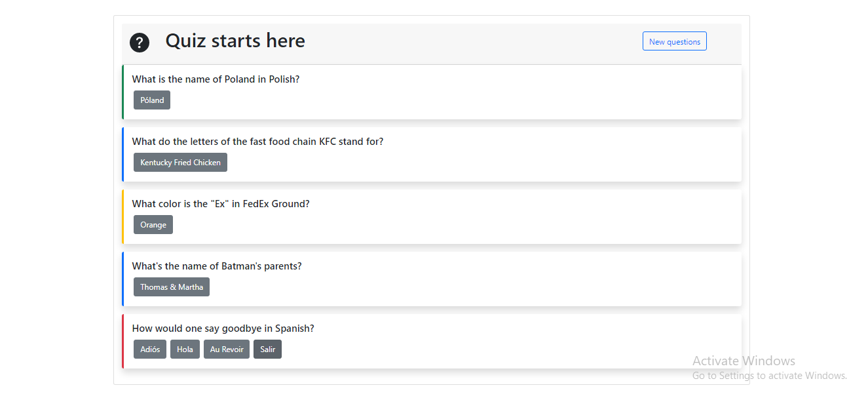Click the Batman's parents question text
Image resolution: width=868 pixels, height=398 pixels.
pyautogui.click(x=217, y=266)
